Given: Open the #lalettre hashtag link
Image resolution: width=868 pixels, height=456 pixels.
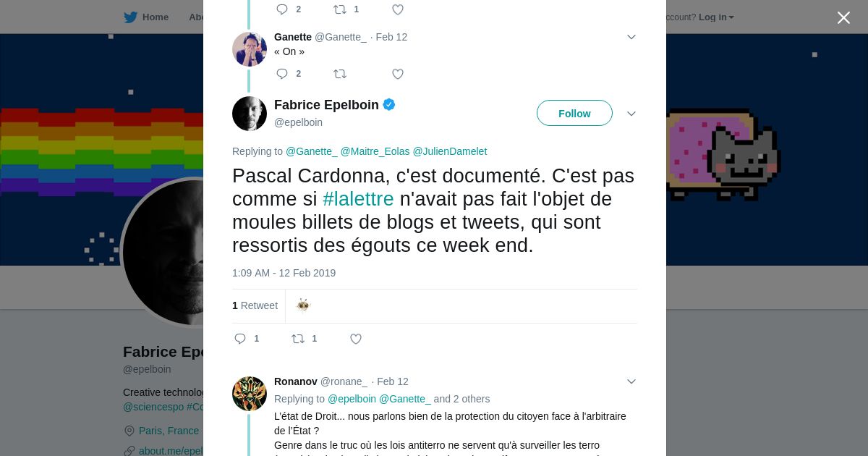Looking at the screenshot, I should pos(358,199).
